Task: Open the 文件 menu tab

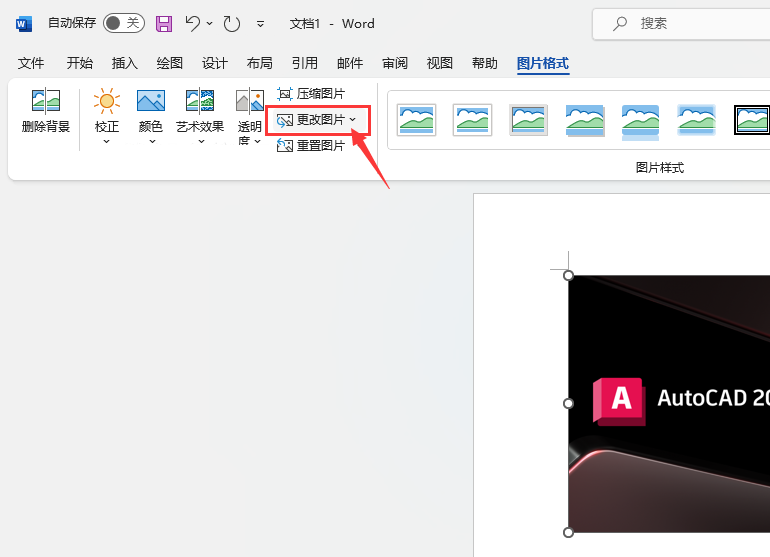Action: tap(31, 63)
